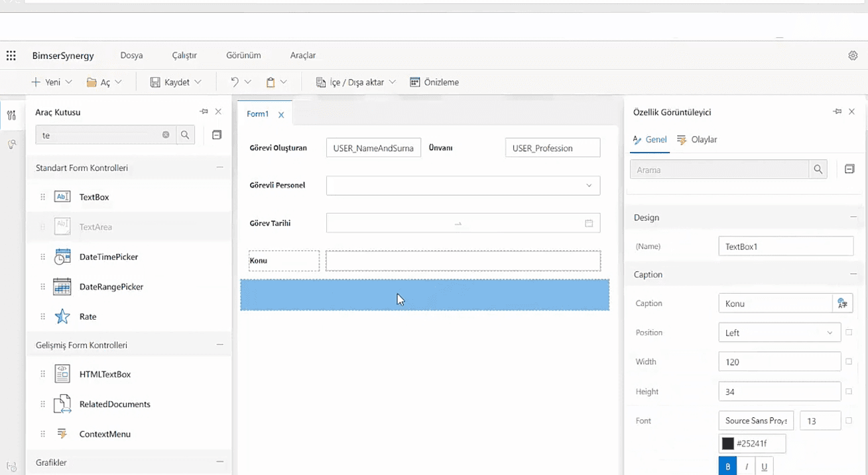Viewport: 868px width, 475px height.
Task: Select the lightbulb sidebar icon
Action: pyautogui.click(x=11, y=144)
